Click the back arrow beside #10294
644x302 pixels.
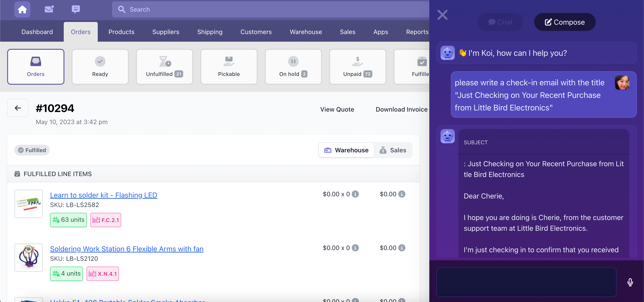point(18,108)
